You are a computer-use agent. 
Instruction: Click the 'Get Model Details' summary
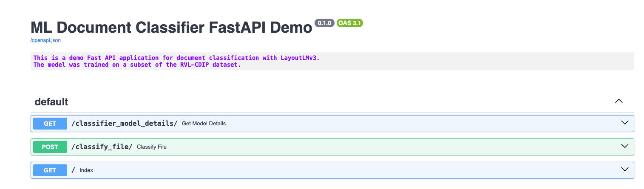coord(204,124)
